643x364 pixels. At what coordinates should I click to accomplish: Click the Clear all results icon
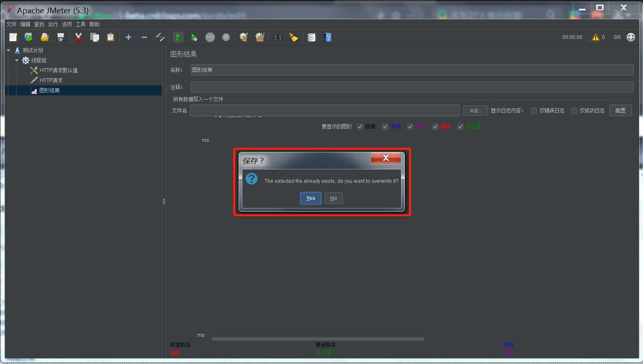[260, 37]
